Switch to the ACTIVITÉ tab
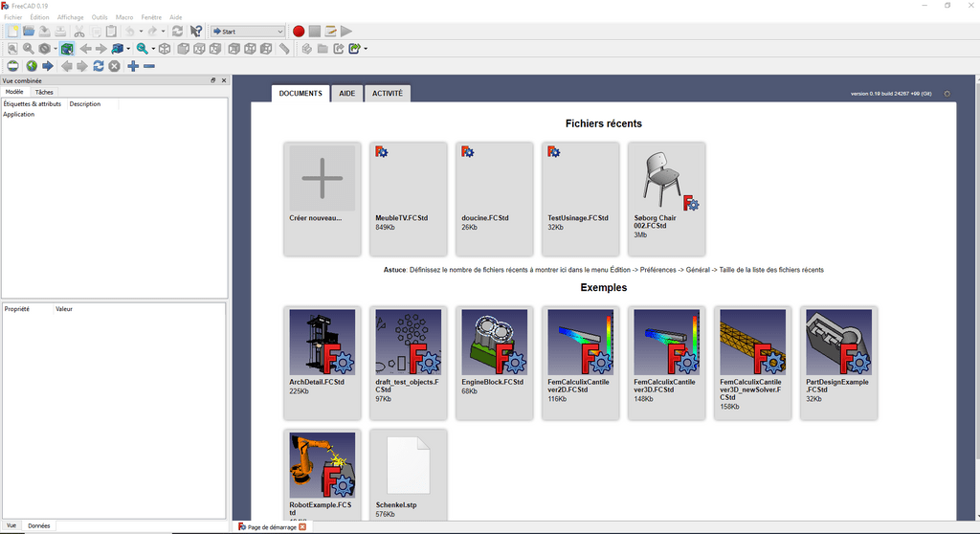This screenshot has width=980, height=534. (x=388, y=94)
